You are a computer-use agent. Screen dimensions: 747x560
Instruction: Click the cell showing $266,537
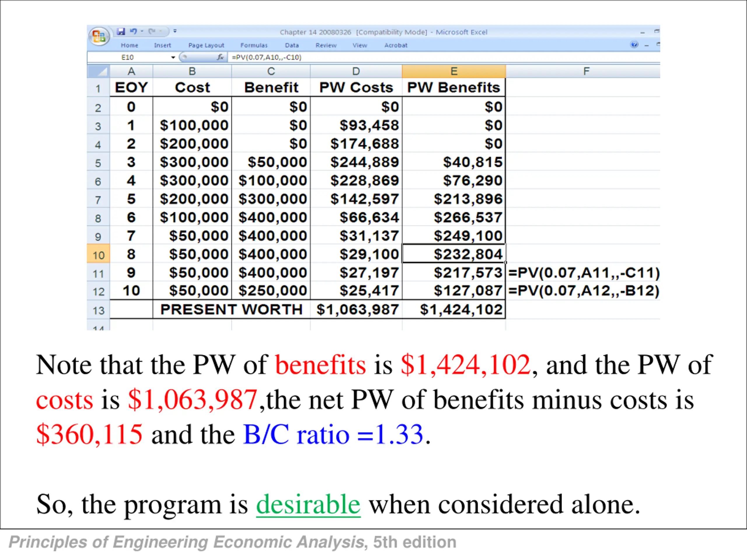click(454, 217)
